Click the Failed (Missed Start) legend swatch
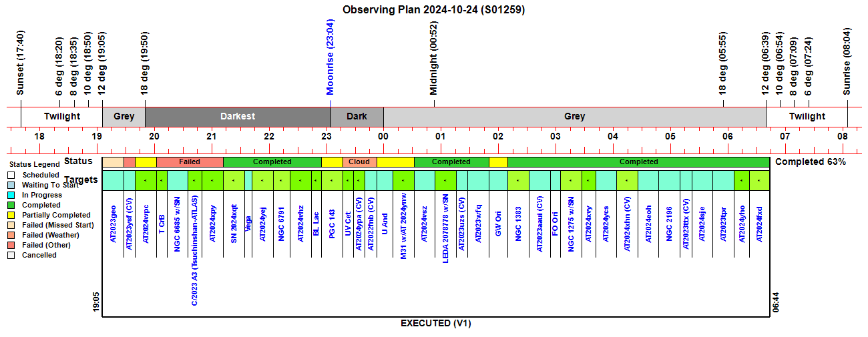 point(10,226)
